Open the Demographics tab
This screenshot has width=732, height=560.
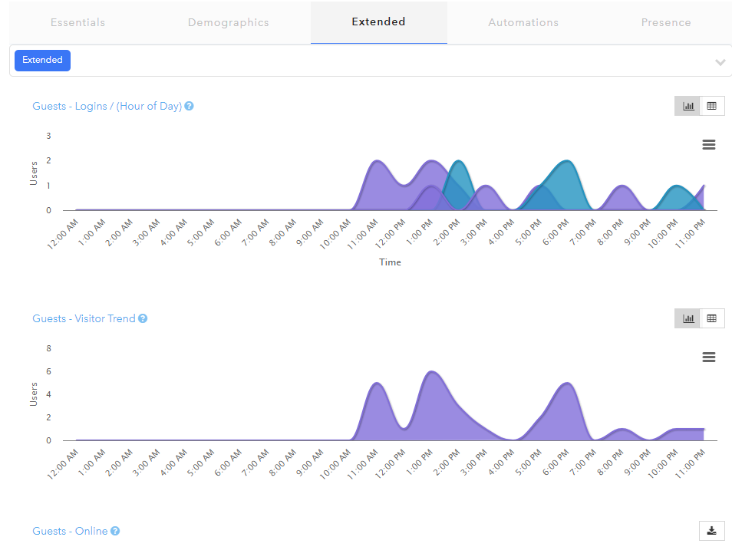(229, 22)
